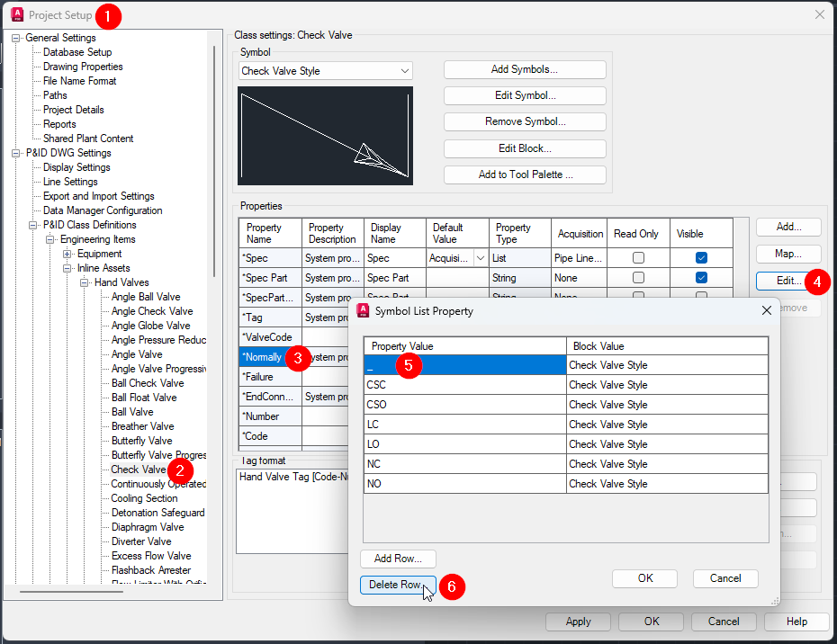Click the Add Symbols button

pos(525,68)
